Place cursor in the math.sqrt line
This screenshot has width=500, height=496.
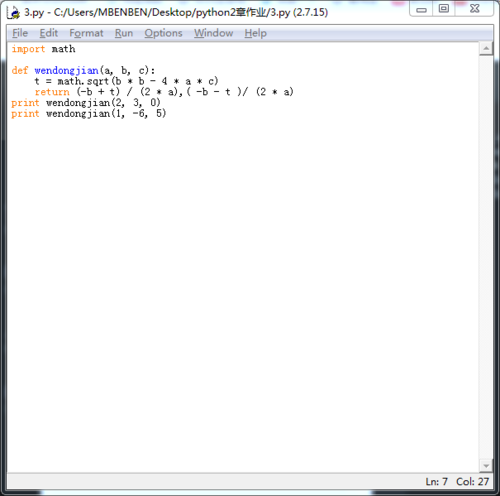(x=126, y=81)
